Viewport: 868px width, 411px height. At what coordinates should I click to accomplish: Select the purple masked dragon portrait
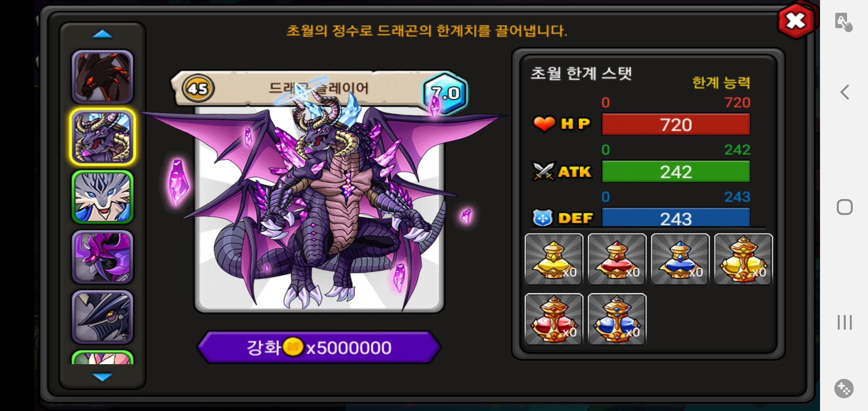coord(102,257)
